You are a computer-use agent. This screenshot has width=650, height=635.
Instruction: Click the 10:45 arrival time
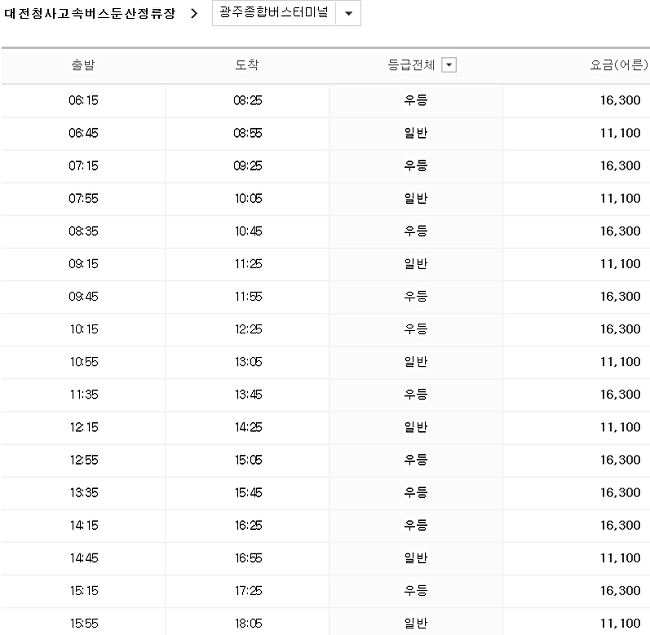[249, 231]
